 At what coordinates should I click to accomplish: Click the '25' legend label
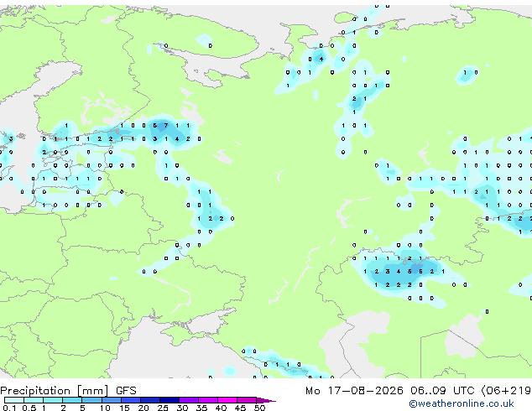[x=163, y=408]
